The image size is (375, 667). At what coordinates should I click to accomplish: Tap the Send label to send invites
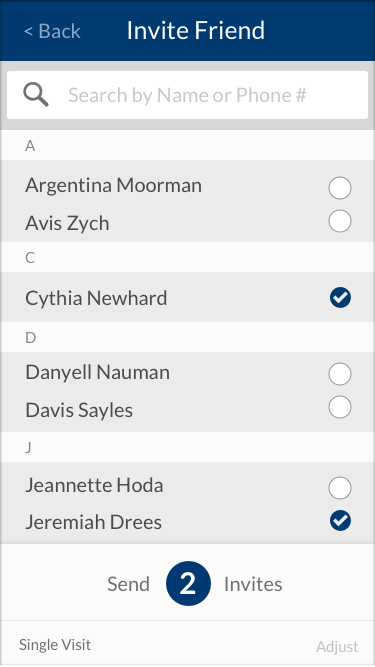click(x=128, y=584)
